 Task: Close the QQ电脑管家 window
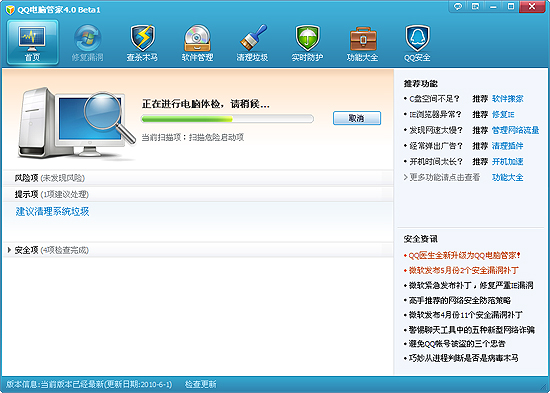[x=532, y=6]
